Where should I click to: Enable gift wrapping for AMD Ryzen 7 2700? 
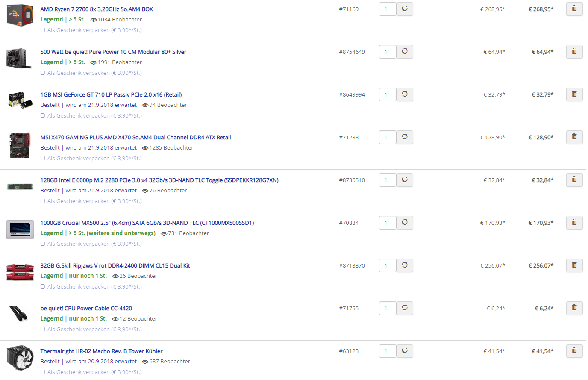43,30
